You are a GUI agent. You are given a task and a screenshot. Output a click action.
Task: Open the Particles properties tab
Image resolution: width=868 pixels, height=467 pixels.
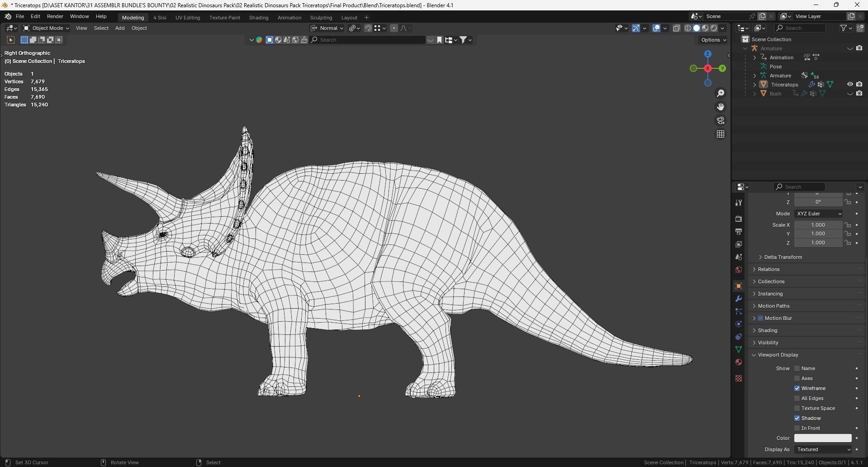coord(739,311)
